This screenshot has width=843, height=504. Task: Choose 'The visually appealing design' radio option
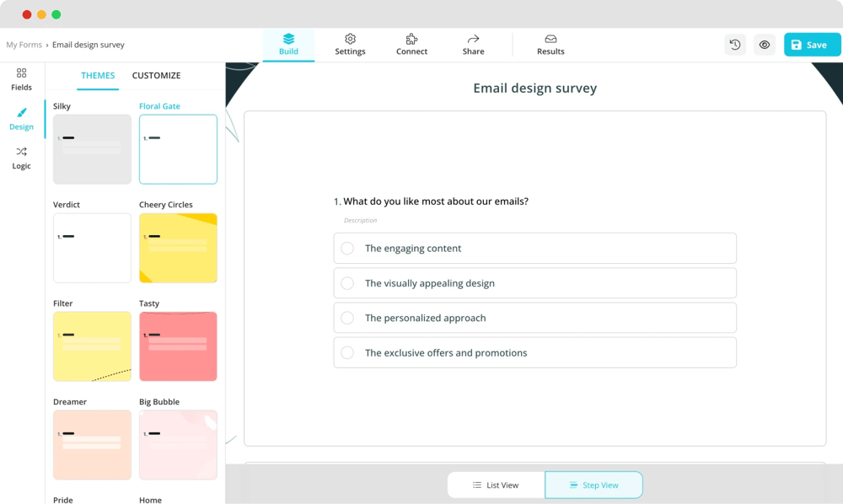click(x=347, y=283)
